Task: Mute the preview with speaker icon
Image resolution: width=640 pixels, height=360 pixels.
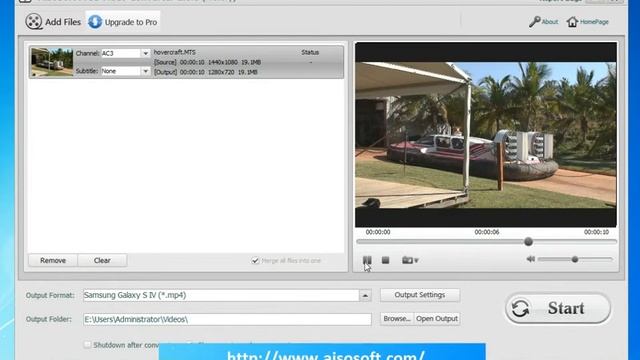Action: pos(531,259)
